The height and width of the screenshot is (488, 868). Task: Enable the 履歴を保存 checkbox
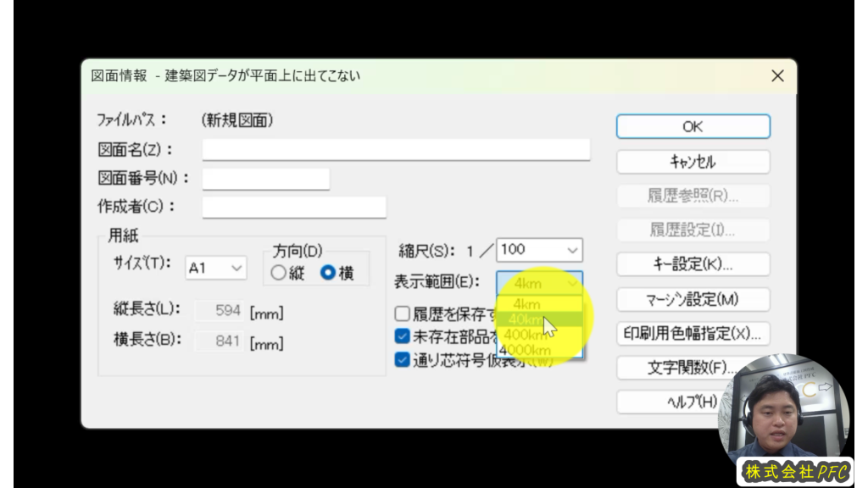403,313
